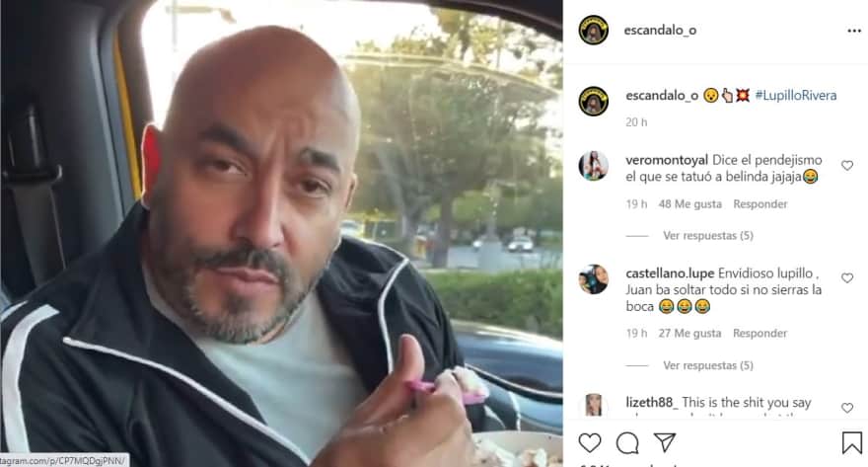Open veromontoyal's profile picture
The height and width of the screenshot is (467, 868).
point(594,165)
